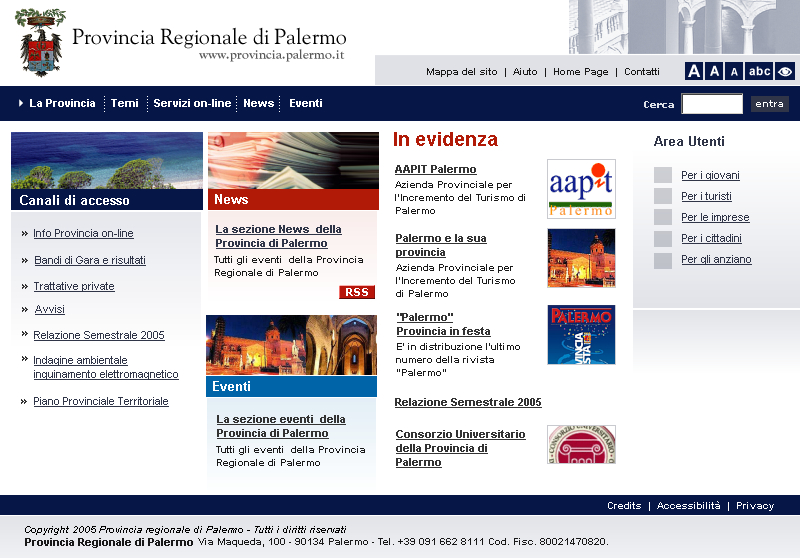Switch to the 'abc' text-only view

tap(759, 71)
